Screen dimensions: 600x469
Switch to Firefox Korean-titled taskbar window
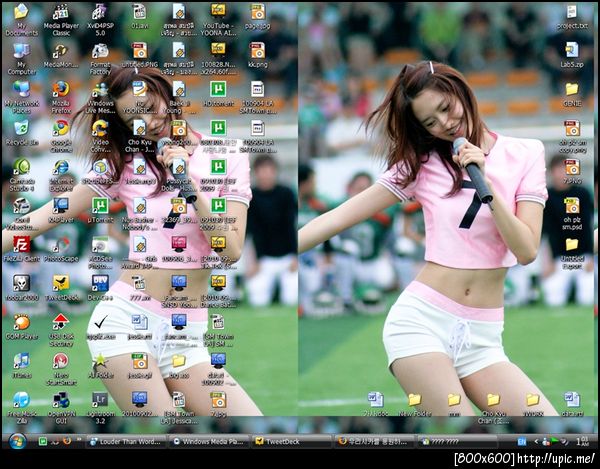tap(375, 442)
